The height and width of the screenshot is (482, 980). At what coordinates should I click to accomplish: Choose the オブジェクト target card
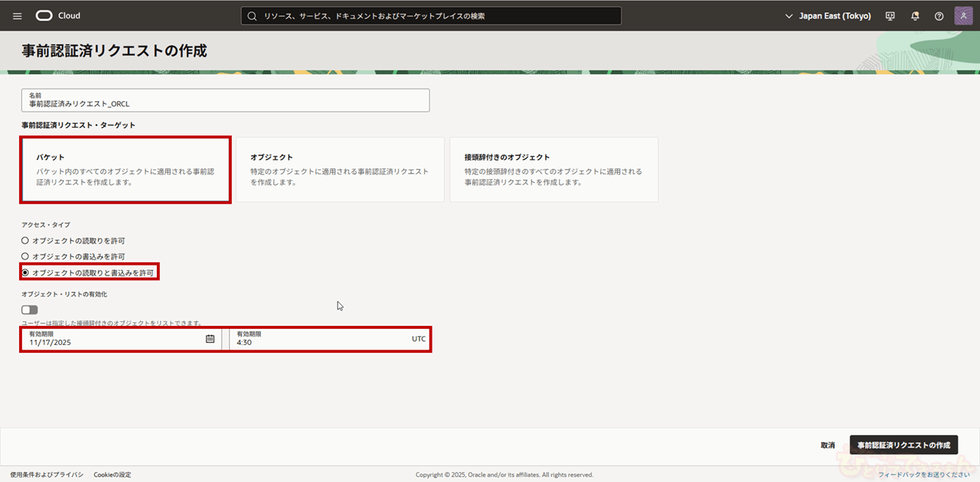tap(340, 170)
